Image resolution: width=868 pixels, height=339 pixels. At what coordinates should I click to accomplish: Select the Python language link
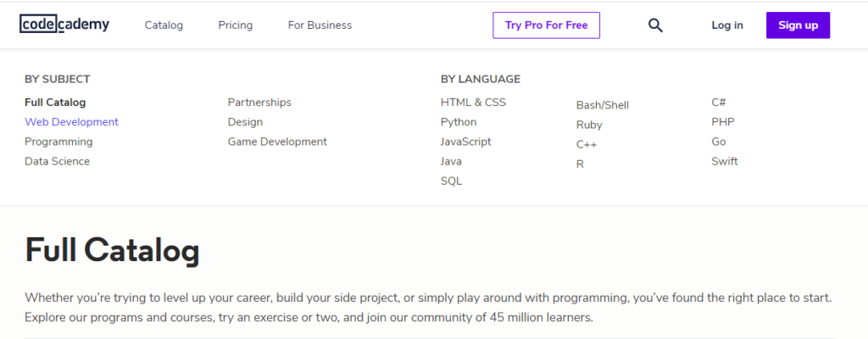click(x=459, y=122)
